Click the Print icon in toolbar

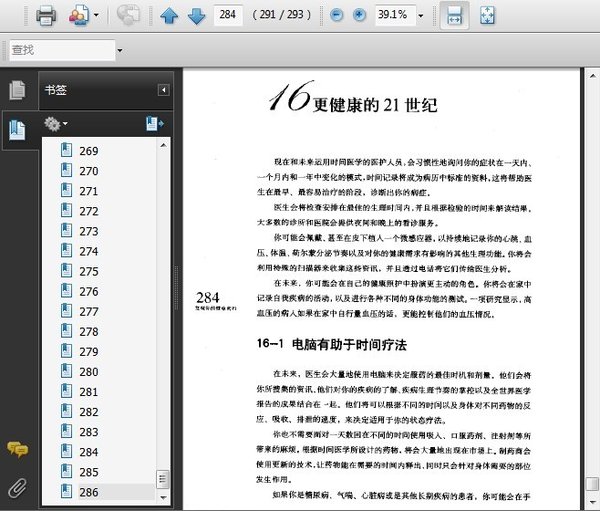(x=46, y=15)
